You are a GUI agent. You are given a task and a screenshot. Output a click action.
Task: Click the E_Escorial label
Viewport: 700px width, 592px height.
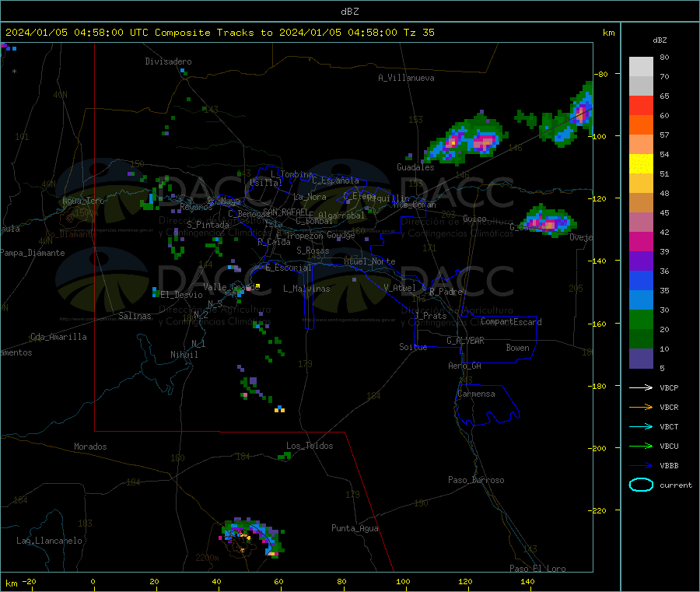[289, 268]
